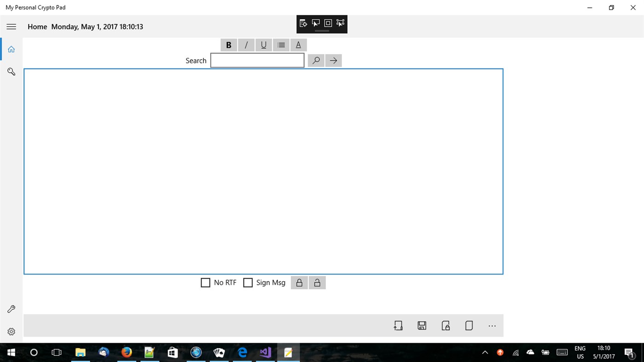
Task: Create a new blank document from the command bar
Action: click(x=469, y=325)
